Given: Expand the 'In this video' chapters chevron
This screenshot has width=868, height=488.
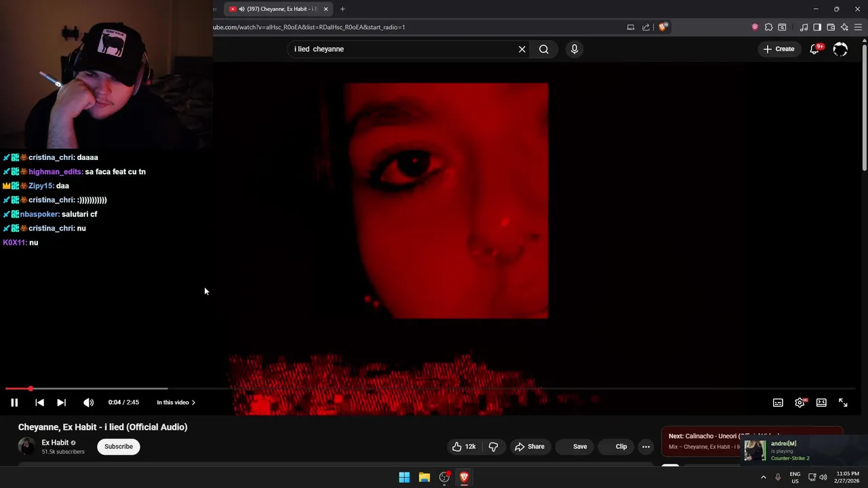Looking at the screenshot, I should (193, 403).
